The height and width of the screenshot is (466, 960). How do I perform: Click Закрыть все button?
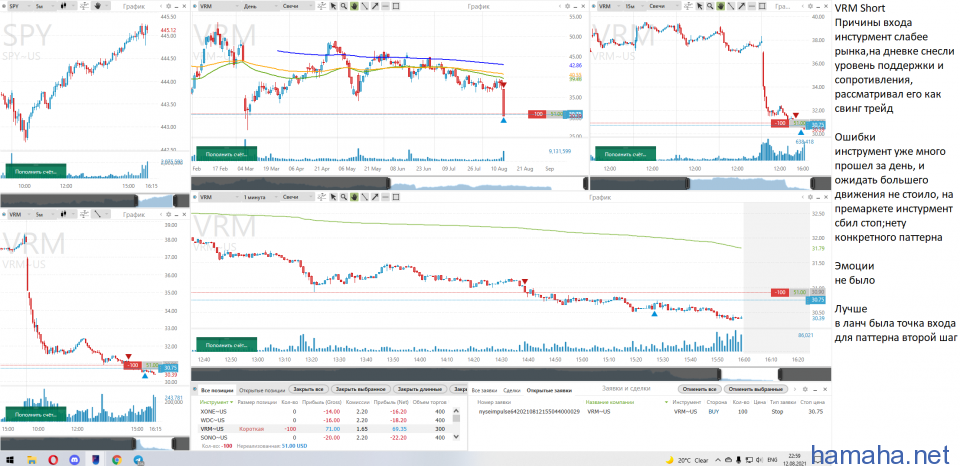click(x=308, y=389)
